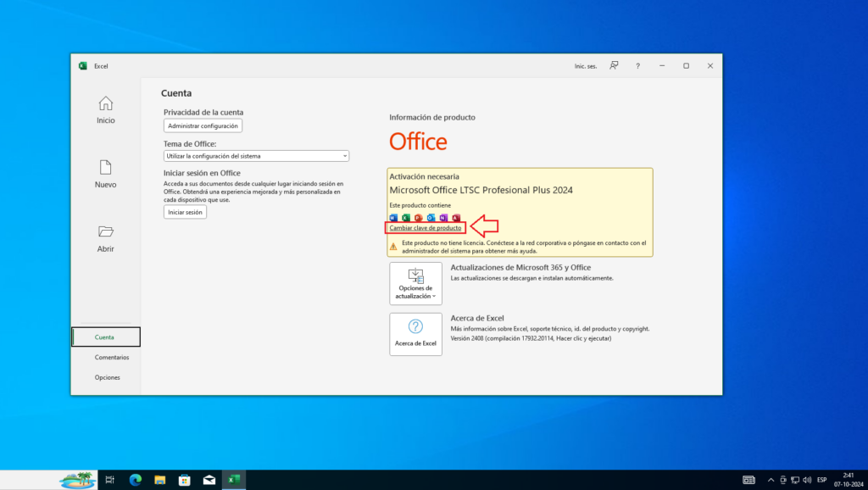The width and height of the screenshot is (868, 490).
Task: Show hidden system tray icons chevron
Action: click(x=770, y=480)
